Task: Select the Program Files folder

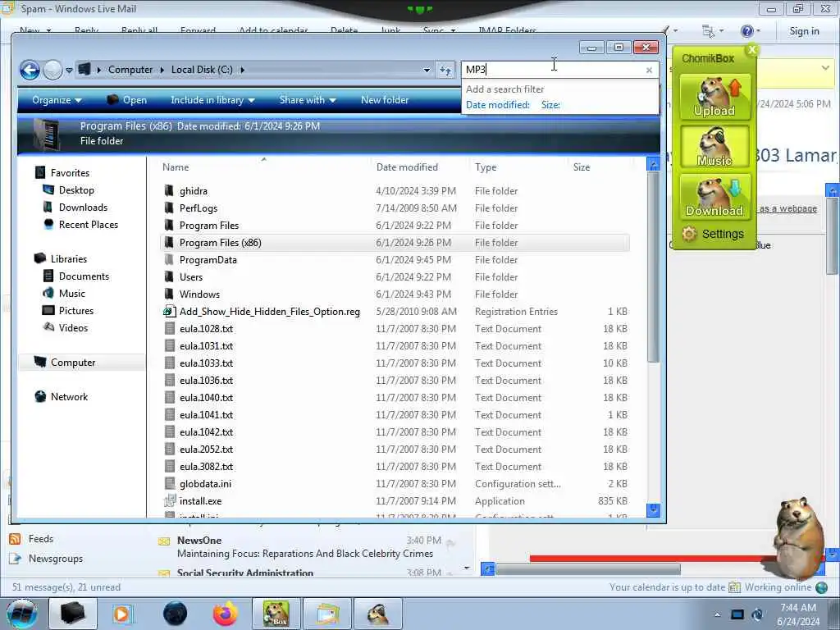Action: coord(209,226)
